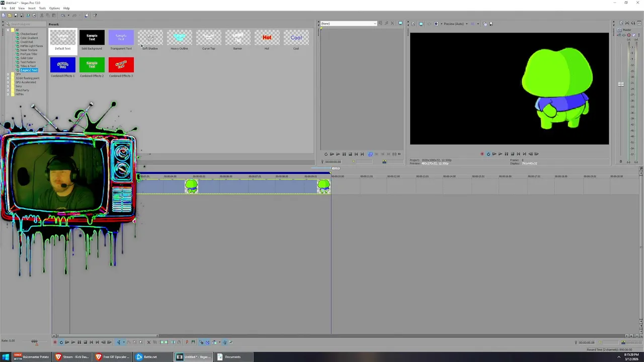Click Play under the video preview
This screenshot has width=644, height=362.
[x=500, y=154]
